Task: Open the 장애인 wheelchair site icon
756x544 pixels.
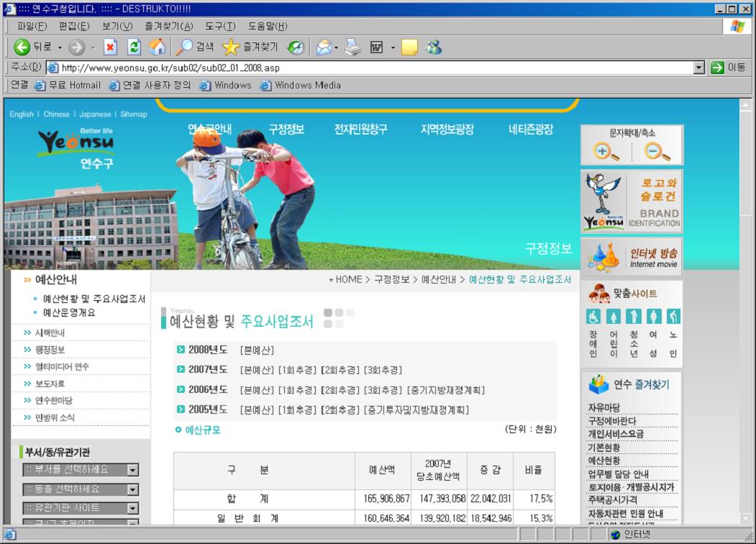Action: pos(593,317)
